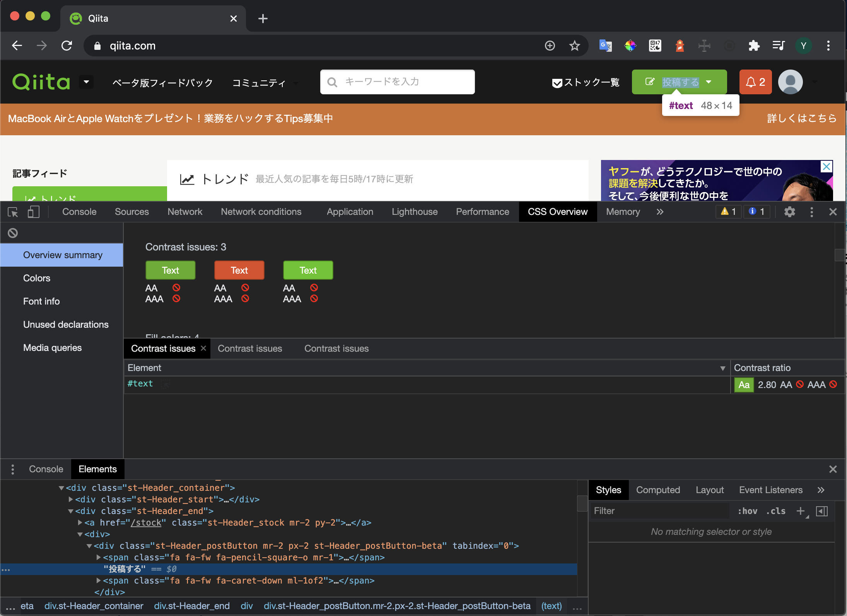This screenshot has width=847, height=616.
Task: Select Colors in the overview sidebar
Action: (x=37, y=278)
